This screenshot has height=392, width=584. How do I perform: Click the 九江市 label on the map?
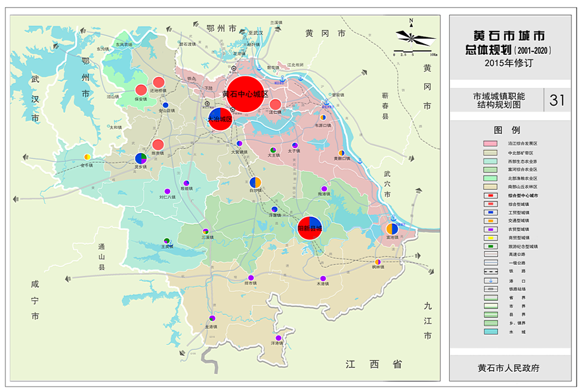[x=428, y=321]
